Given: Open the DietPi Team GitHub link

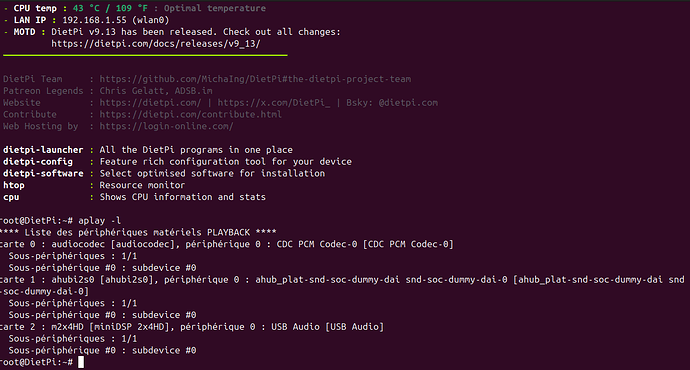Looking at the screenshot, I should (x=255, y=79).
